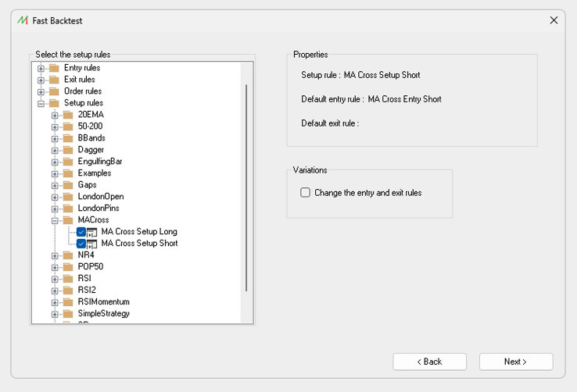The height and width of the screenshot is (392, 577).
Task: Click the RSIMomentum folder icon
Action: [68, 302]
